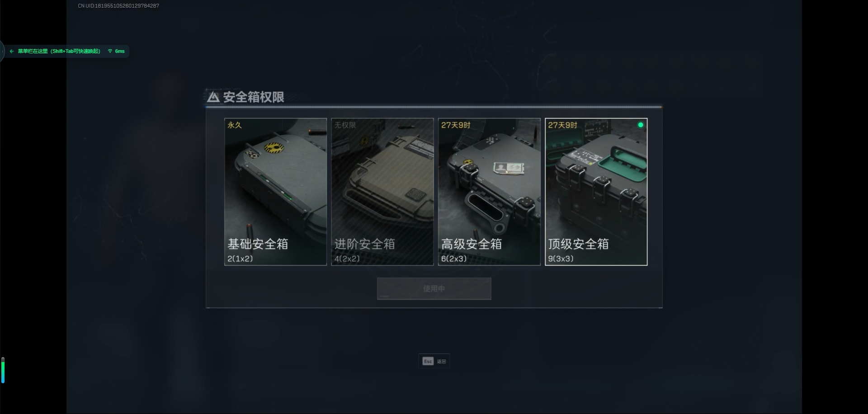Open the 菜单栏在这里 overlay menu
The image size is (868, 414).
click(x=59, y=51)
